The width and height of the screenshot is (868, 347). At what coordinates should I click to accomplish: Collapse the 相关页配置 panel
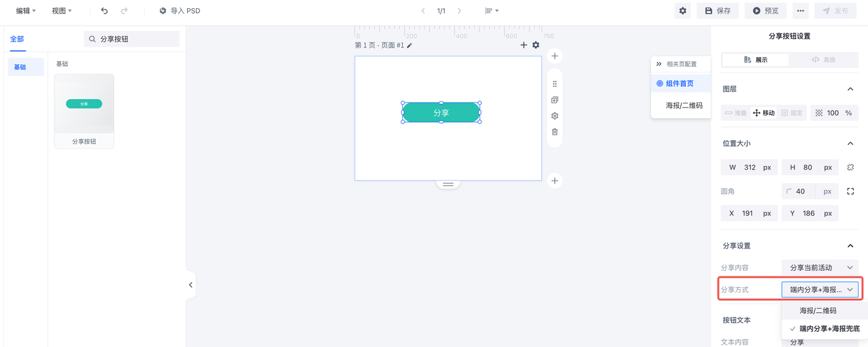tap(658, 64)
